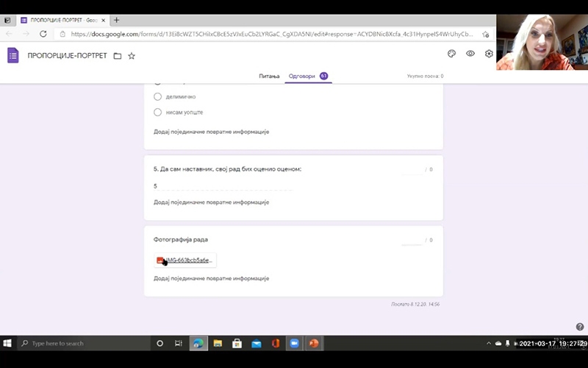Open PowerPoint from the taskbar
This screenshot has width=588, height=368.
coord(314,343)
